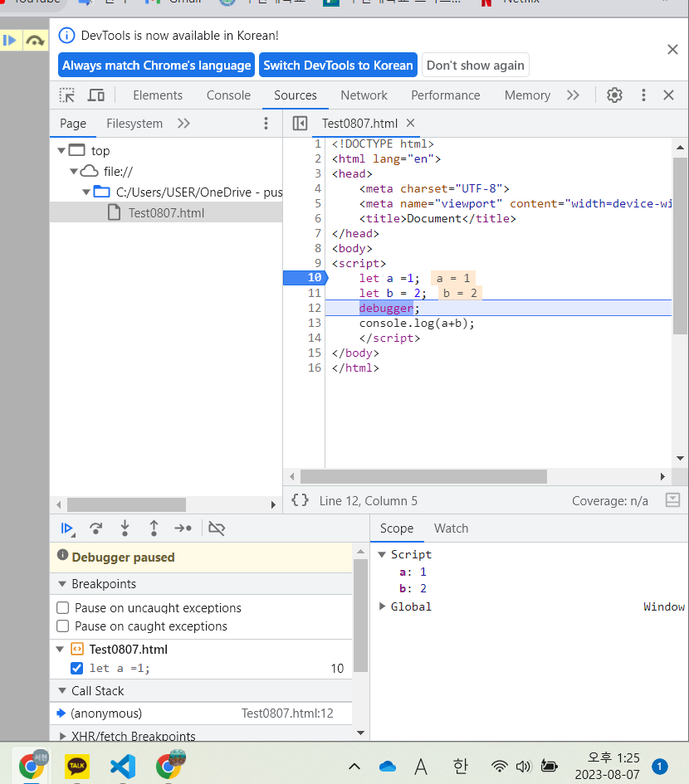The height and width of the screenshot is (784, 689).
Task: Step over next function call
Action: [96, 528]
